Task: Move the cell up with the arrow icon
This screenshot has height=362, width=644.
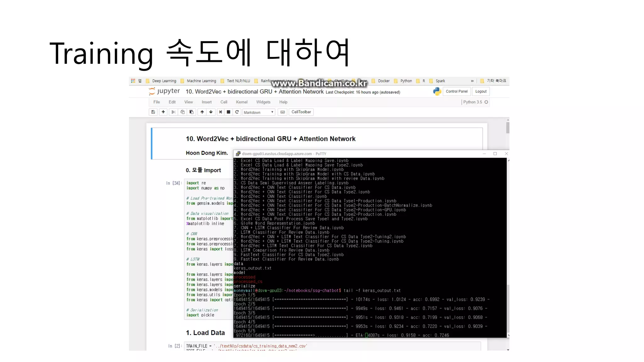Action: pyautogui.click(x=202, y=112)
